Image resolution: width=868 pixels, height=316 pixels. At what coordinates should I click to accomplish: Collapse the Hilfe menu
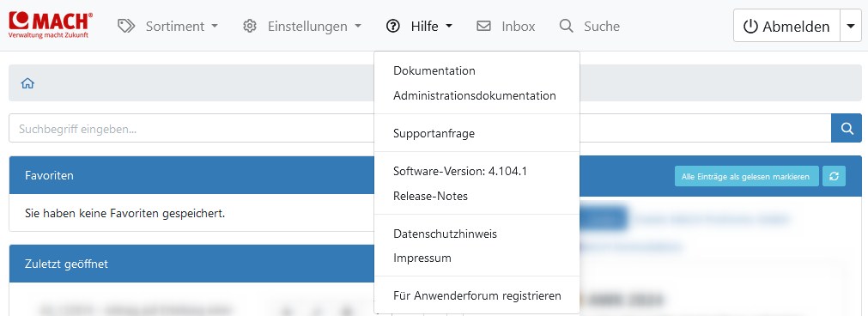(420, 26)
